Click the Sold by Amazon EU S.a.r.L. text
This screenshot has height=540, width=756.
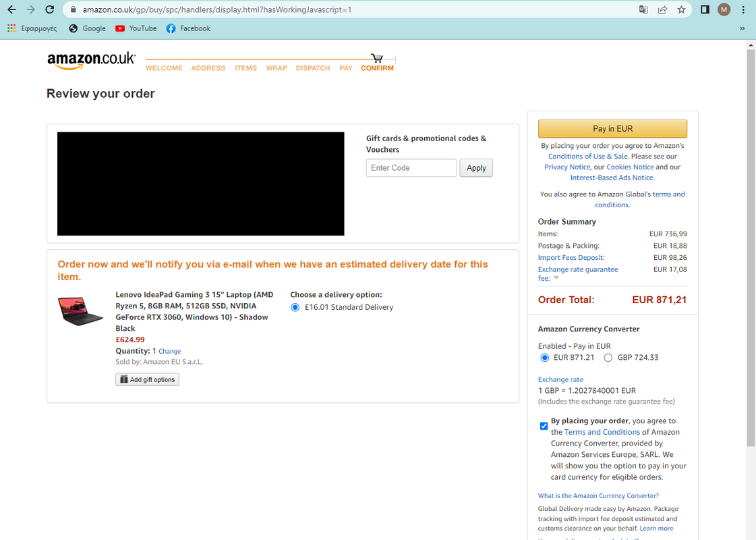(x=159, y=362)
